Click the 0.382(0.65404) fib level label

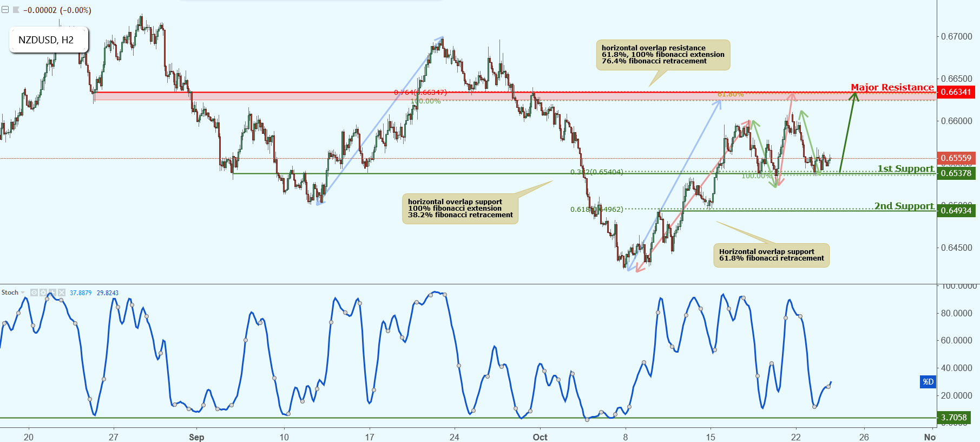pos(597,172)
